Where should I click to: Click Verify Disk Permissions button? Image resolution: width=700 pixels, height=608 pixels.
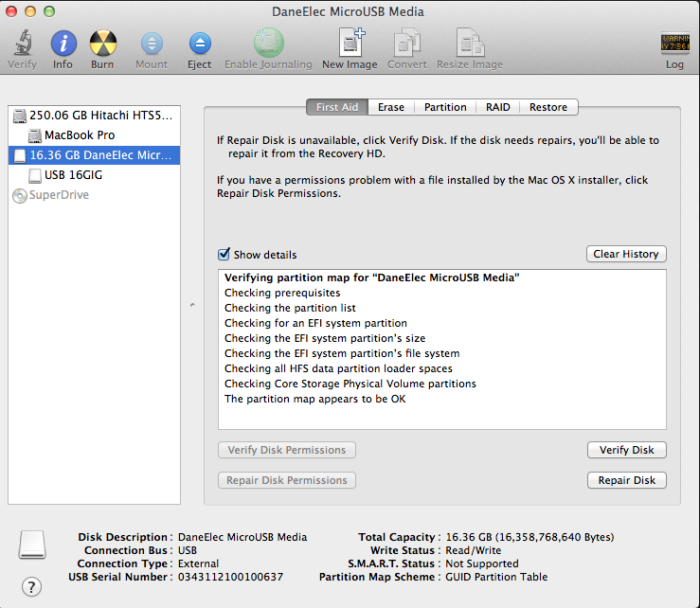point(287,450)
